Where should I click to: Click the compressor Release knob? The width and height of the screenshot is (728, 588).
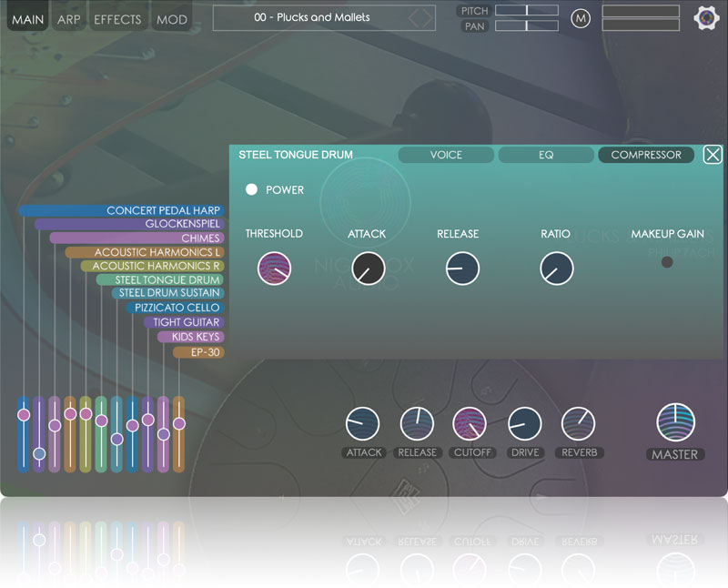tap(462, 269)
